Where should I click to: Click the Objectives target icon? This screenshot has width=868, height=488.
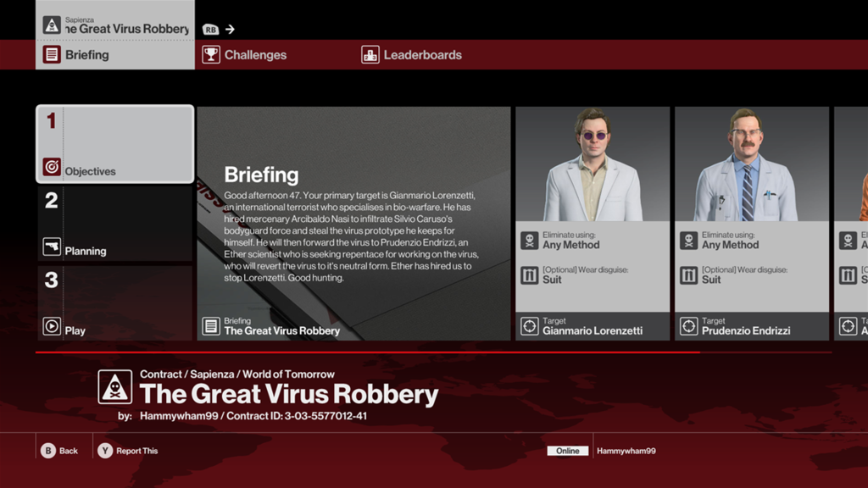(x=52, y=167)
